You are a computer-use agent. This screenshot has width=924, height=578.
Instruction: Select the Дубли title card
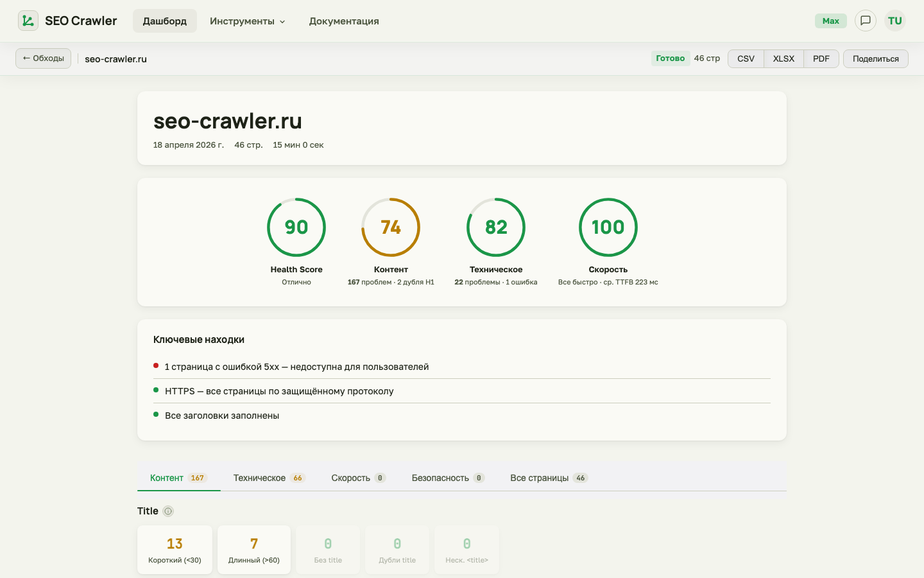click(397, 550)
